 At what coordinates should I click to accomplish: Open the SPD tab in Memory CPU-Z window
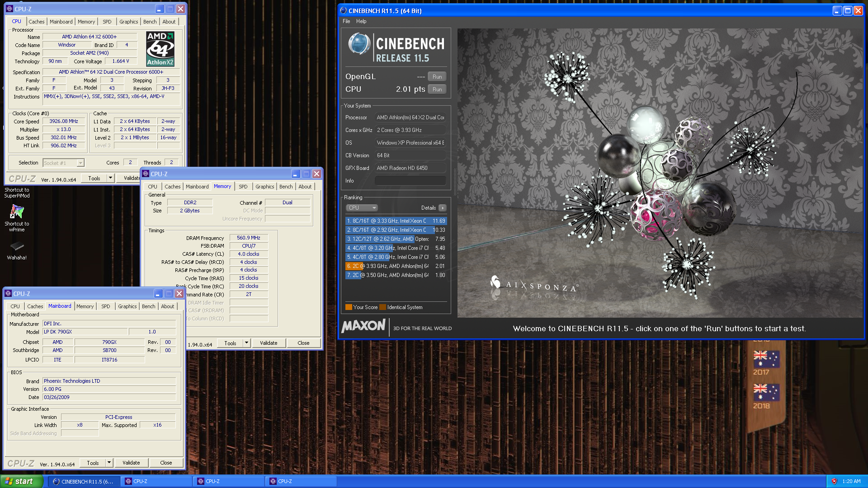(243, 187)
